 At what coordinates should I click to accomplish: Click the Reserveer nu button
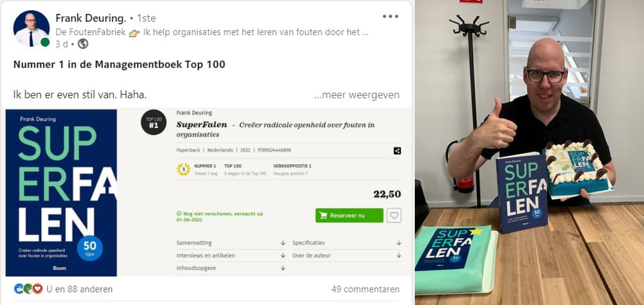(x=349, y=215)
